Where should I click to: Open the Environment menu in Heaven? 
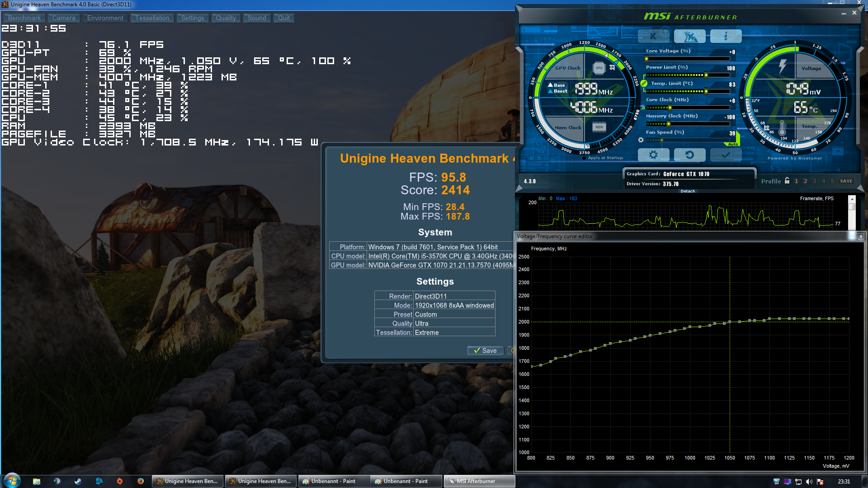click(x=105, y=18)
